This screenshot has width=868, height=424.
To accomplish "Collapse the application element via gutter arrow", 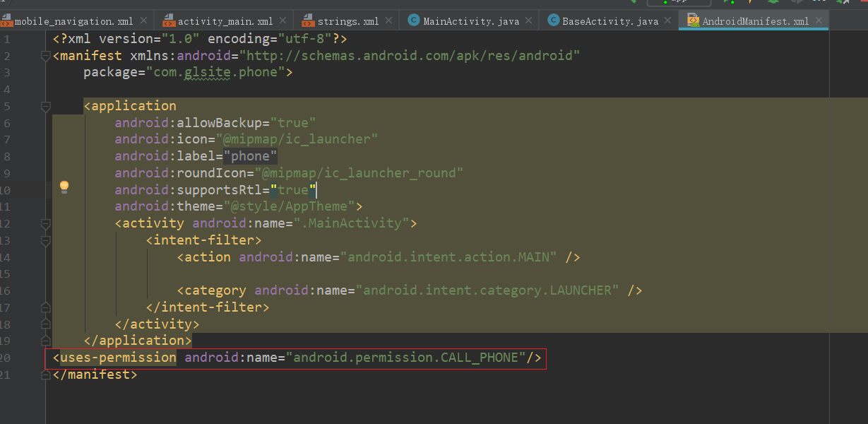I will tap(45, 105).
